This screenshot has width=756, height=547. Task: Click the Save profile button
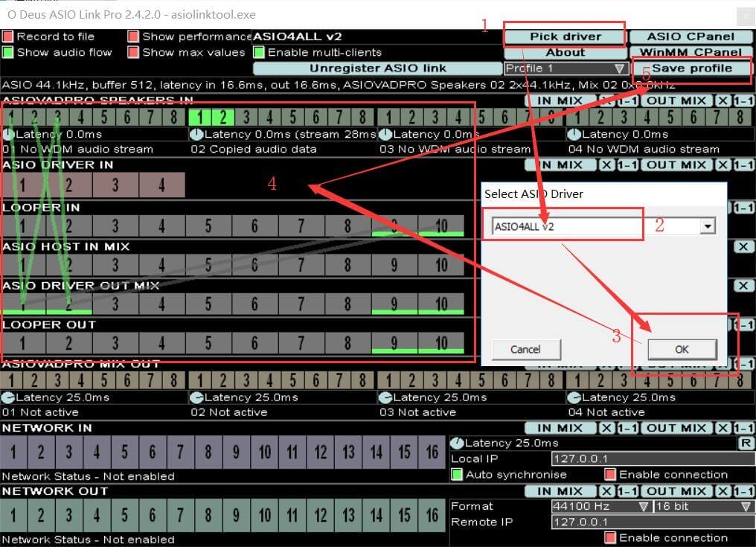point(691,68)
